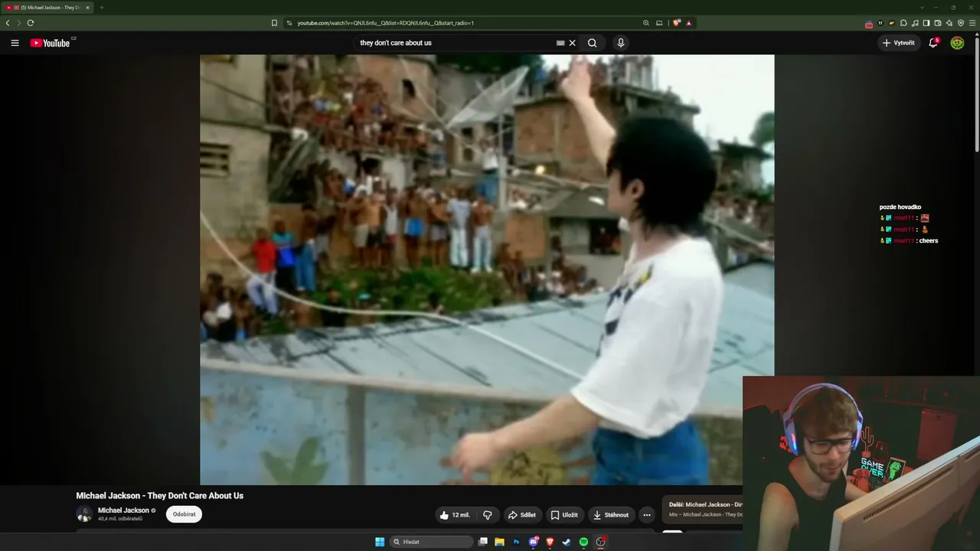Image resolution: width=980 pixels, height=551 pixels.
Task: Open File Explorer from the taskbar
Action: coord(500,542)
